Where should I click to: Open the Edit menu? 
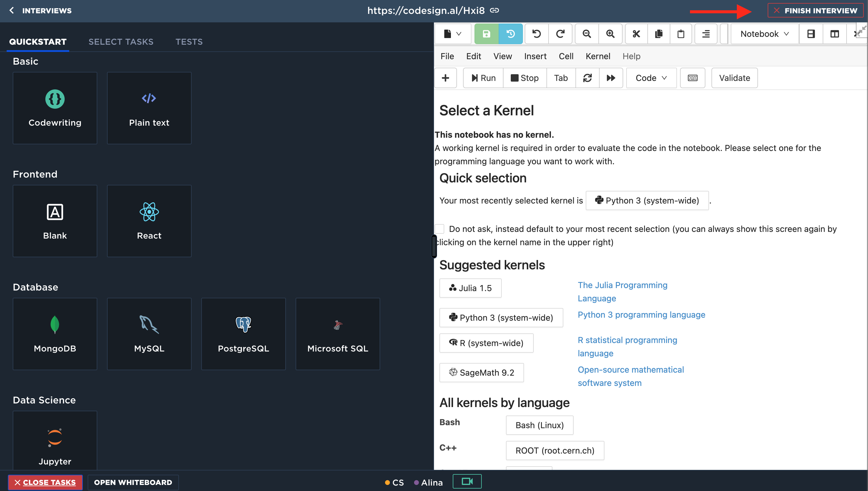click(474, 56)
